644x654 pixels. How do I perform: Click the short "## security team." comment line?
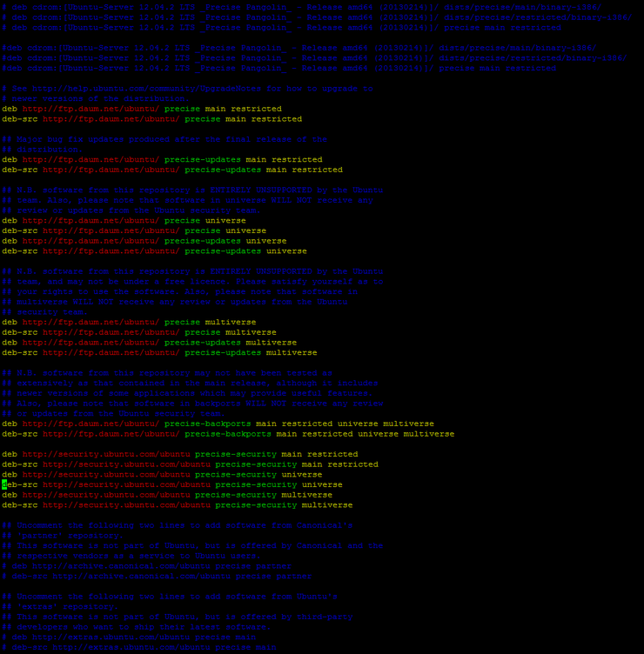(x=44, y=312)
